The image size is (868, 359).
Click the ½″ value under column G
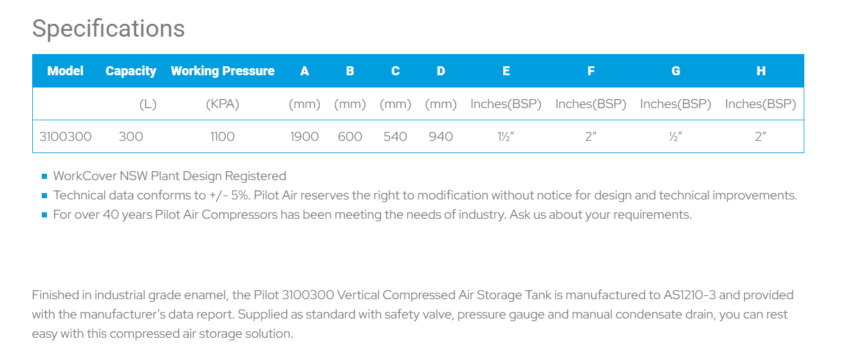click(x=676, y=136)
